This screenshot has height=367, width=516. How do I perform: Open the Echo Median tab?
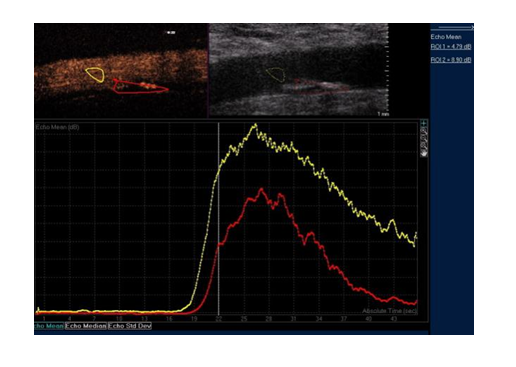click(86, 326)
